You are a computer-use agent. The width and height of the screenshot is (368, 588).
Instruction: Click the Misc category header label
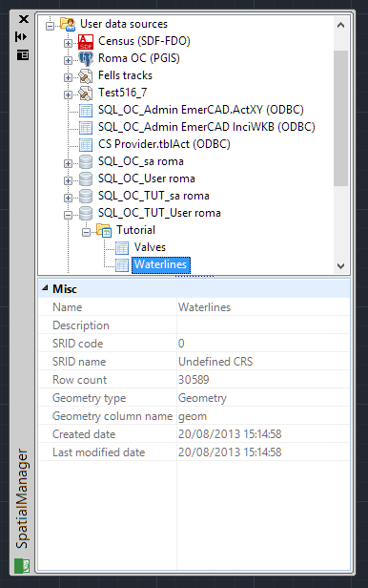(x=65, y=288)
